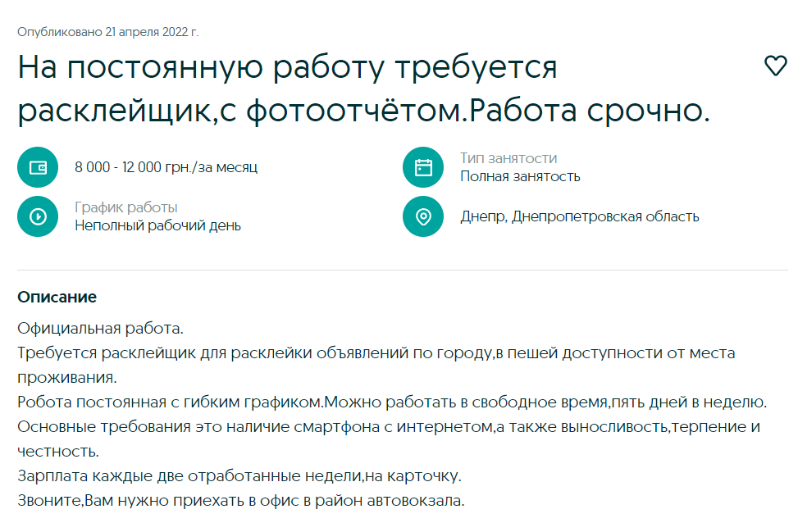The height and width of the screenshot is (532, 798).
Task: Click the wallet salary icon
Action: click(38, 167)
